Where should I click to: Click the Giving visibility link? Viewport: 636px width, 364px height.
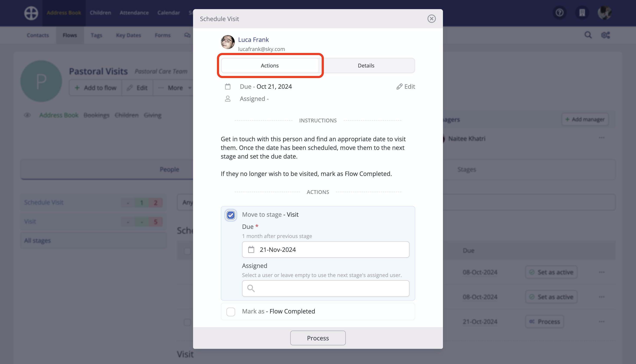152,115
